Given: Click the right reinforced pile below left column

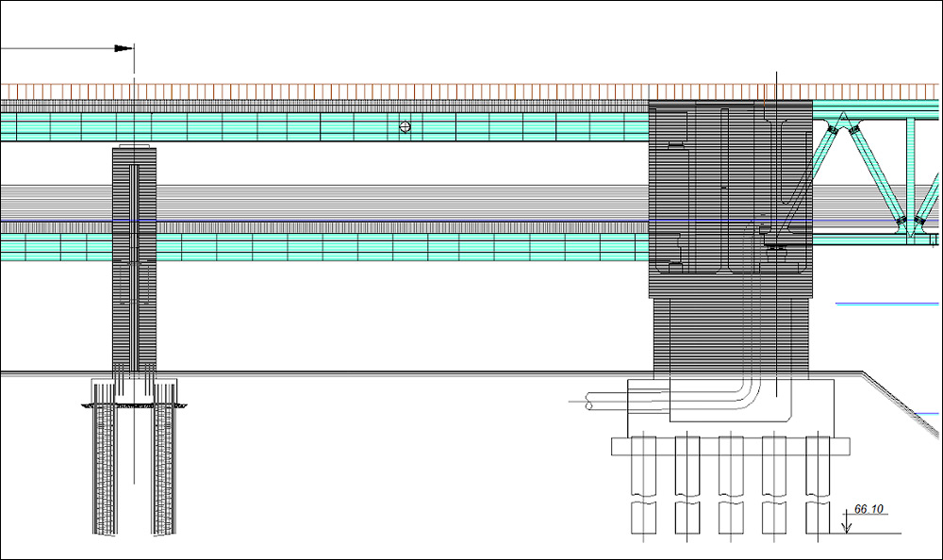Looking at the screenshot, I should pos(164,471).
